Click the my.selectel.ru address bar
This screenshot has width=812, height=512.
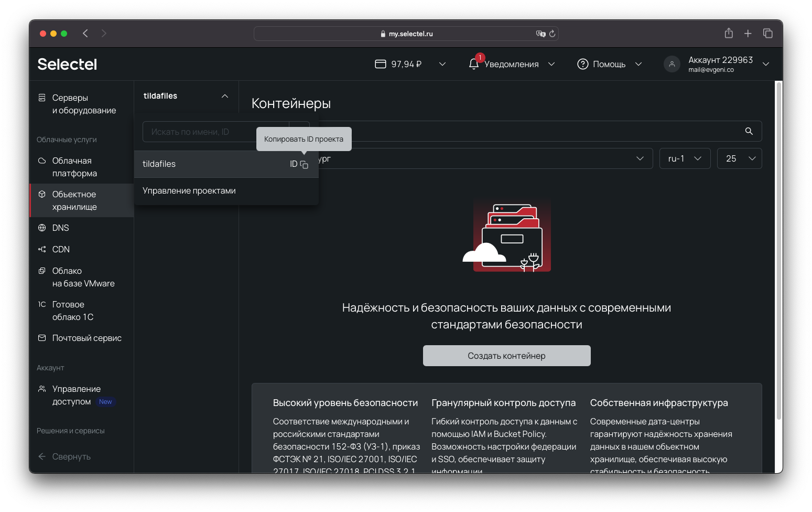406,34
